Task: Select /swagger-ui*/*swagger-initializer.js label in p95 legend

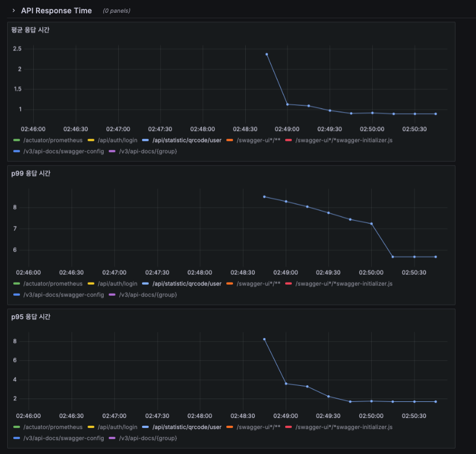Action: (x=344, y=427)
